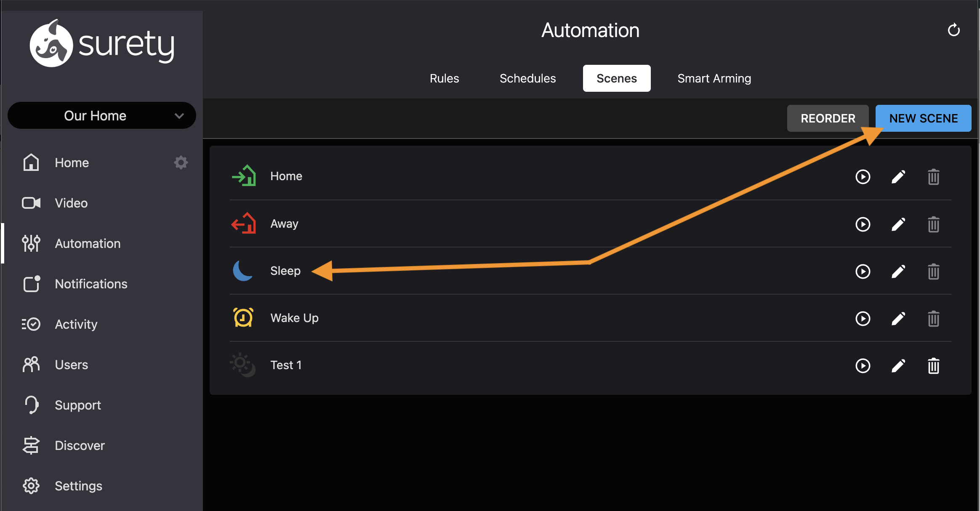Open the Activity sidebar item
The image size is (980, 511).
[76, 325]
